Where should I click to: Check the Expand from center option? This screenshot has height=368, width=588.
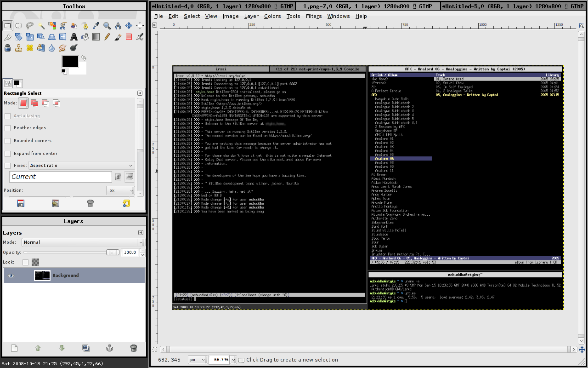[7, 154]
